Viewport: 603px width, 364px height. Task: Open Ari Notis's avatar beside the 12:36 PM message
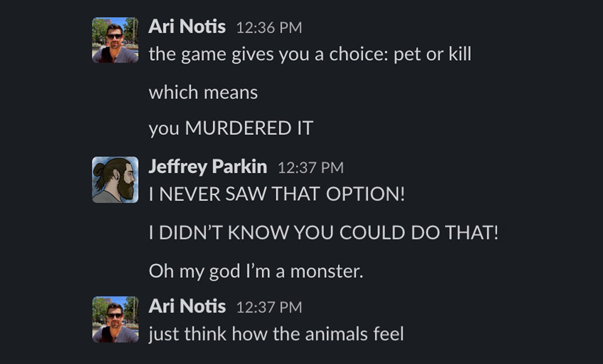coord(115,41)
